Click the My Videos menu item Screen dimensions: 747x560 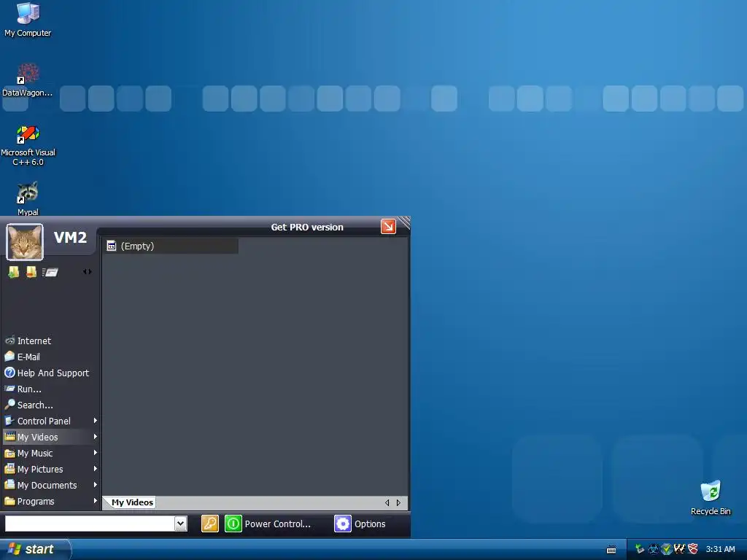pyautogui.click(x=50, y=437)
